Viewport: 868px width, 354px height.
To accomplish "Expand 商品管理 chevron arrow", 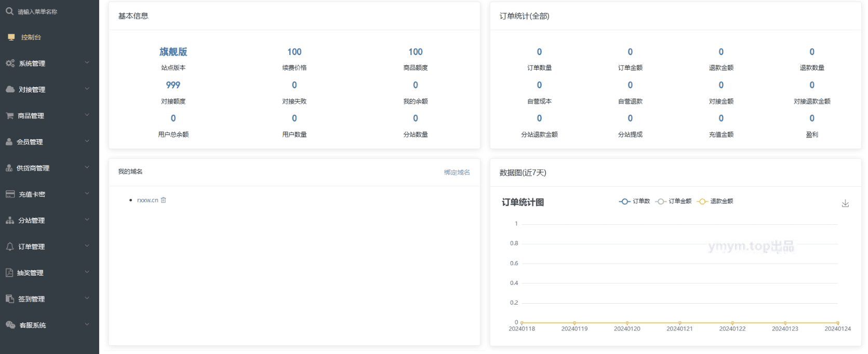I will pos(87,115).
